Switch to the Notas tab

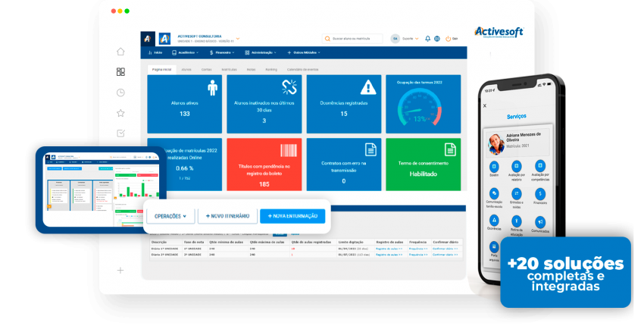click(251, 70)
